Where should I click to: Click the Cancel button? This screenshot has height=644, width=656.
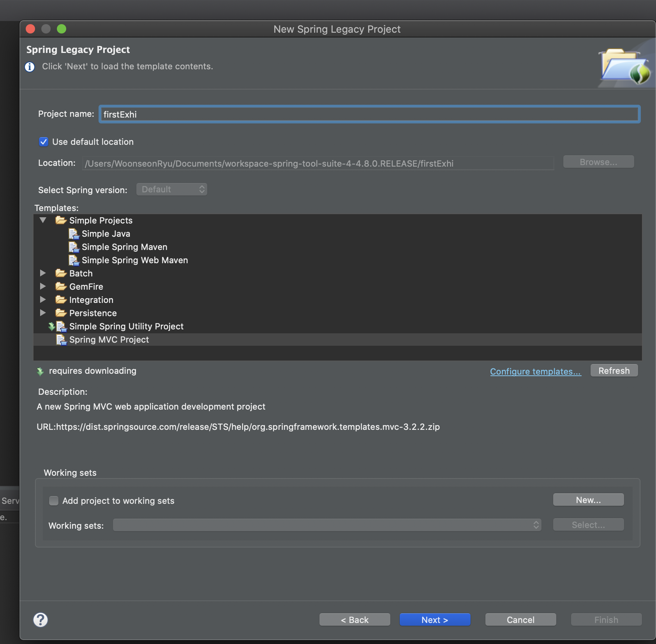[521, 620]
